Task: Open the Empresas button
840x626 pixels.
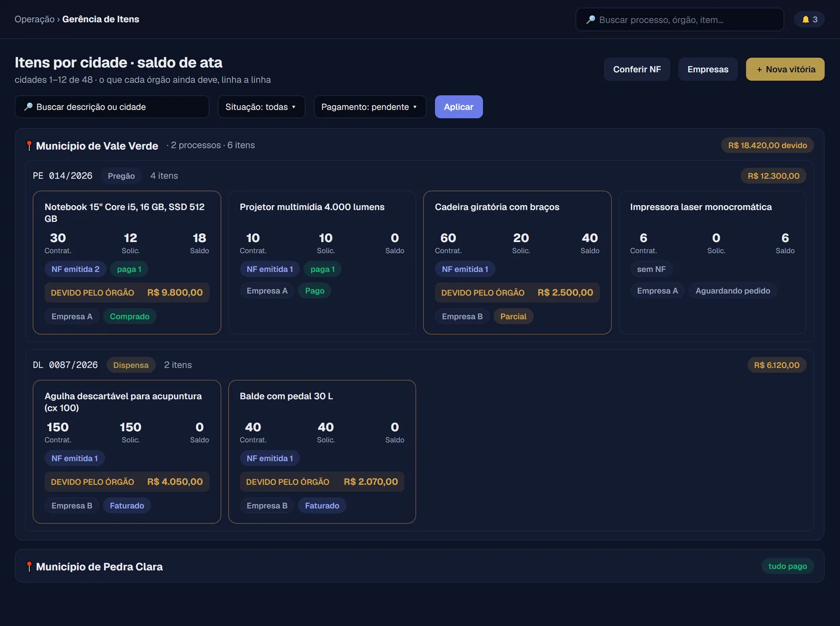Action: click(708, 69)
